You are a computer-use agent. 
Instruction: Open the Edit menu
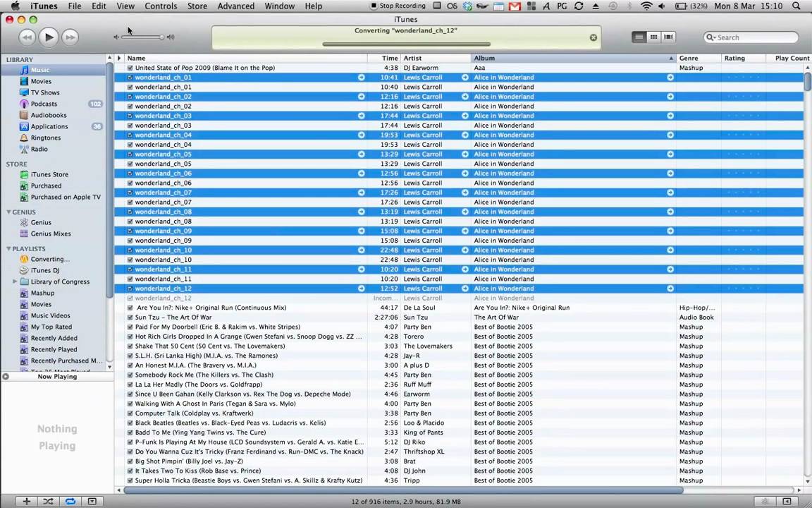point(99,6)
